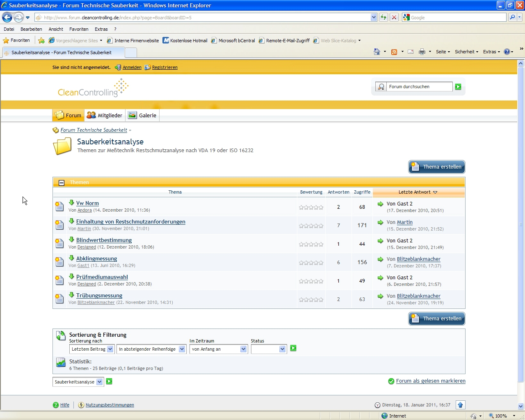This screenshot has height=420, width=525.
Task: Click the add-to-favorites star icon with green arrow
Action: [41, 41]
